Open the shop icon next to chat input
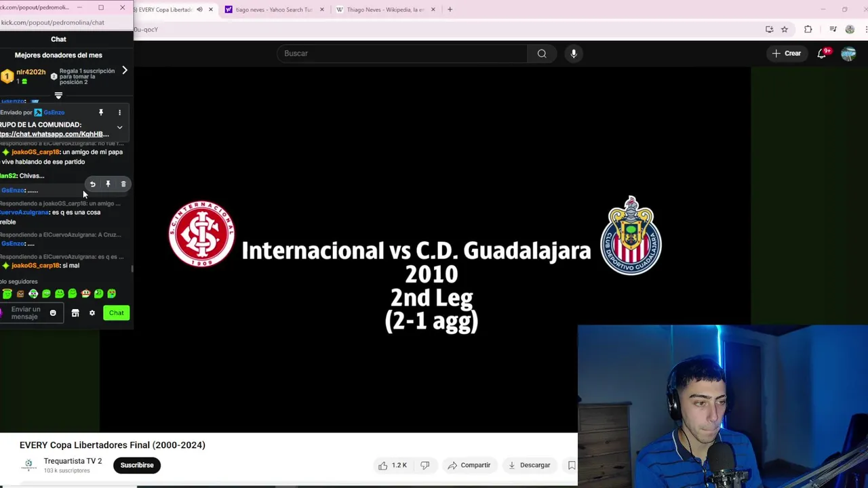 [75, 313]
